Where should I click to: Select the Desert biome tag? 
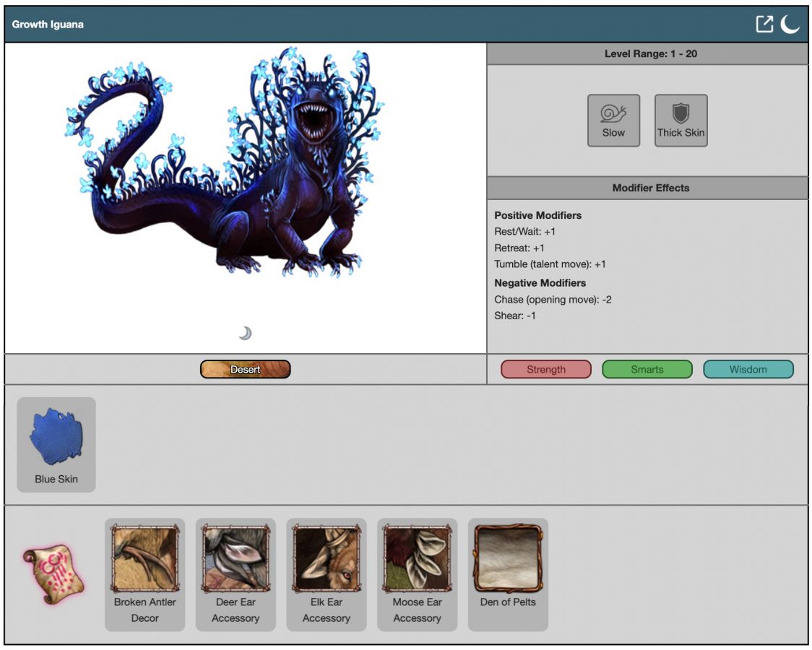(x=246, y=369)
